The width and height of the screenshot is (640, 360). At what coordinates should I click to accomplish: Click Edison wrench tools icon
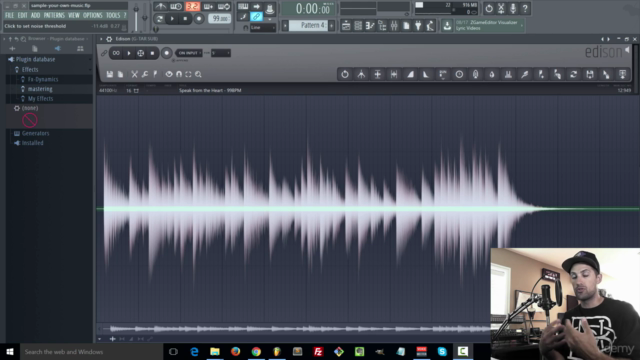145,74
